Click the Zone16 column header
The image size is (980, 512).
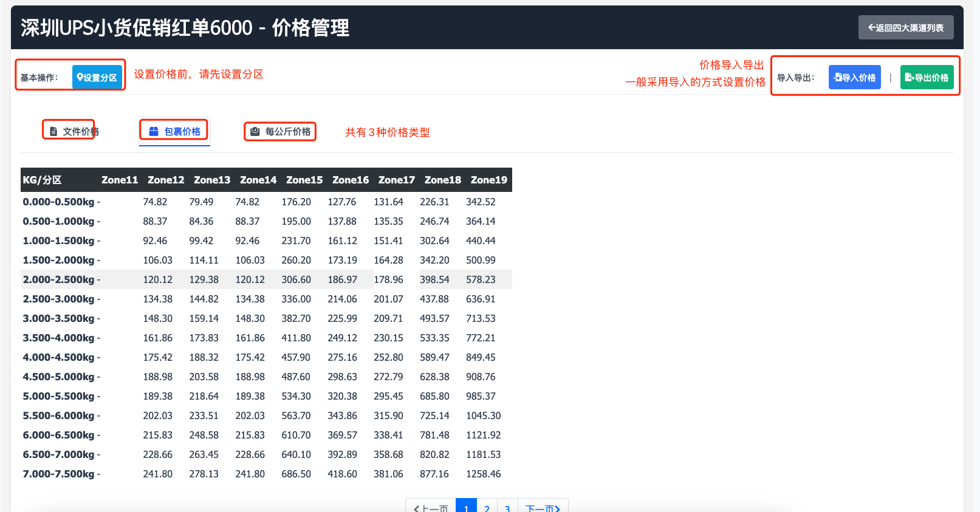(x=351, y=180)
